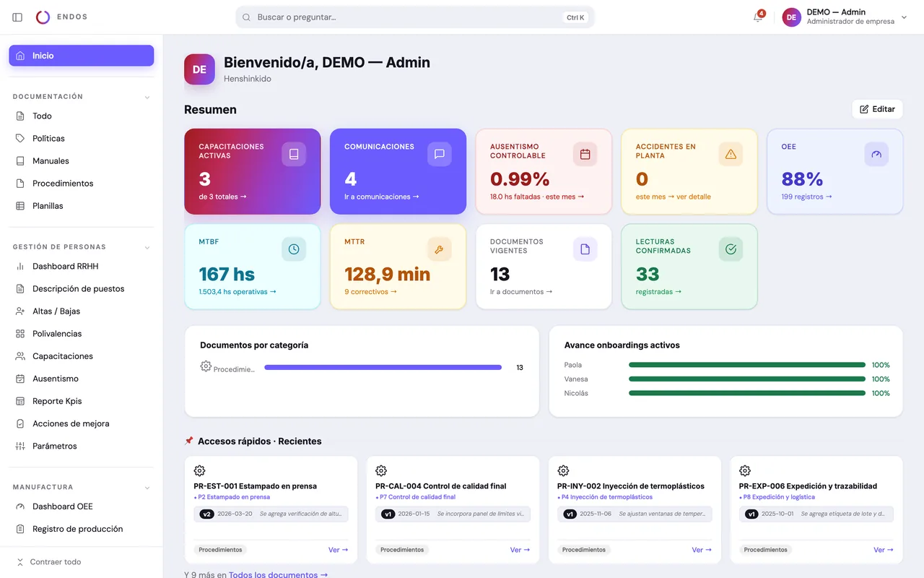Open Polivalencias page

coord(82,334)
